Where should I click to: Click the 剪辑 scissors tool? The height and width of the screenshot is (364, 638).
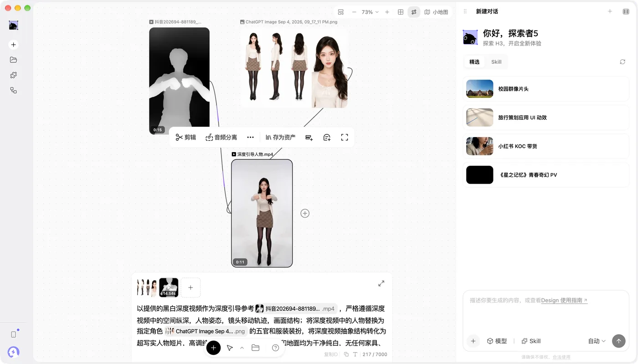(186, 137)
